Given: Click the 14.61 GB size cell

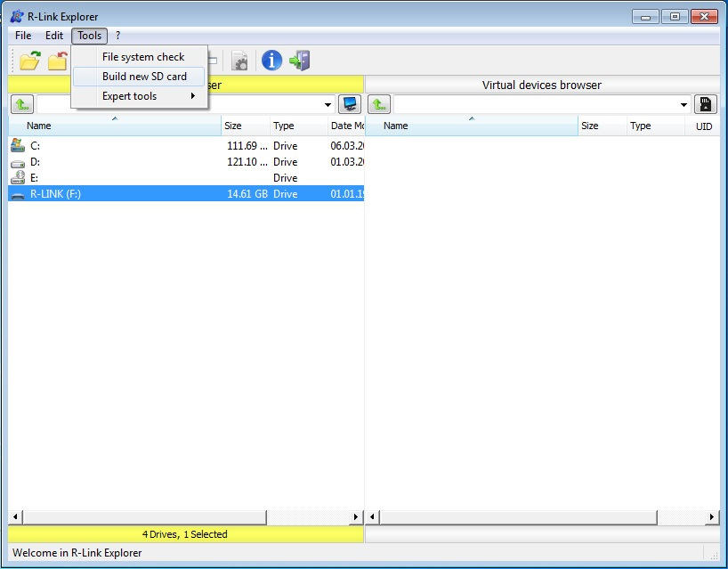Looking at the screenshot, I should pos(247,194).
